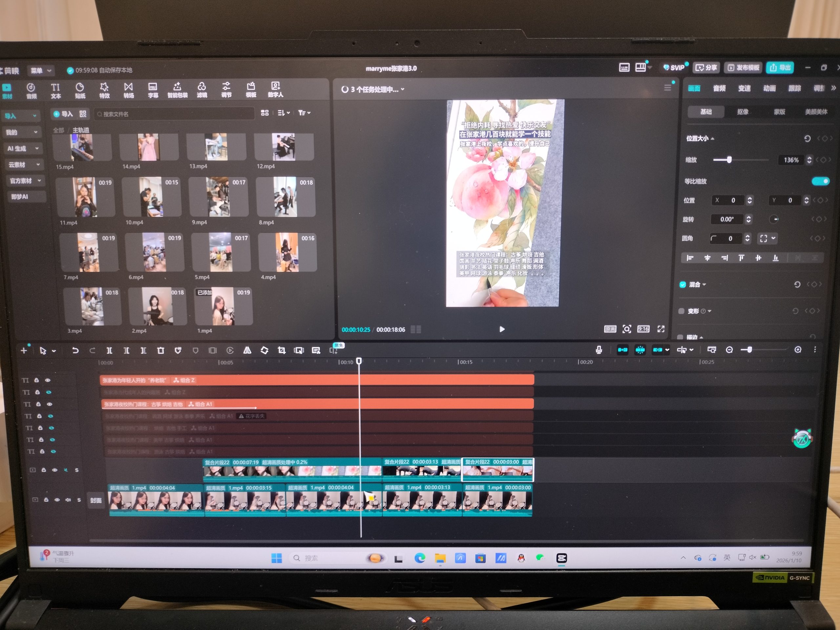
Task: Switch to the 音频 audio tab
Action: 719,88
